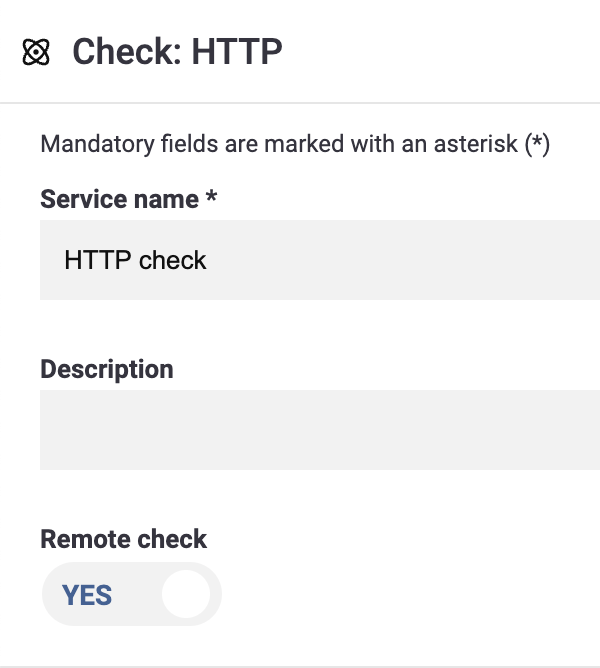Click the asterisk next to Service name
The width and height of the screenshot is (600, 668).
(211, 196)
